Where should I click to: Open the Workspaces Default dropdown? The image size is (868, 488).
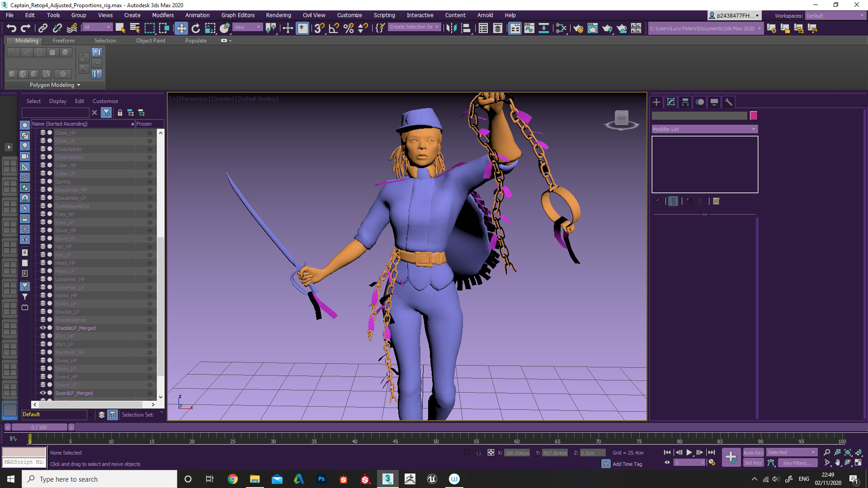834,15
